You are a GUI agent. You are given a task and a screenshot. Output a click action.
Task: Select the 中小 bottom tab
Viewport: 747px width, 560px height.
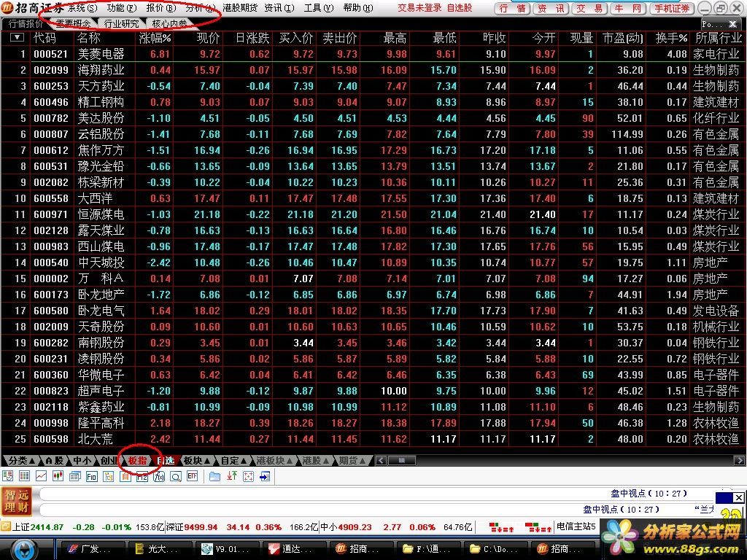click(82, 461)
